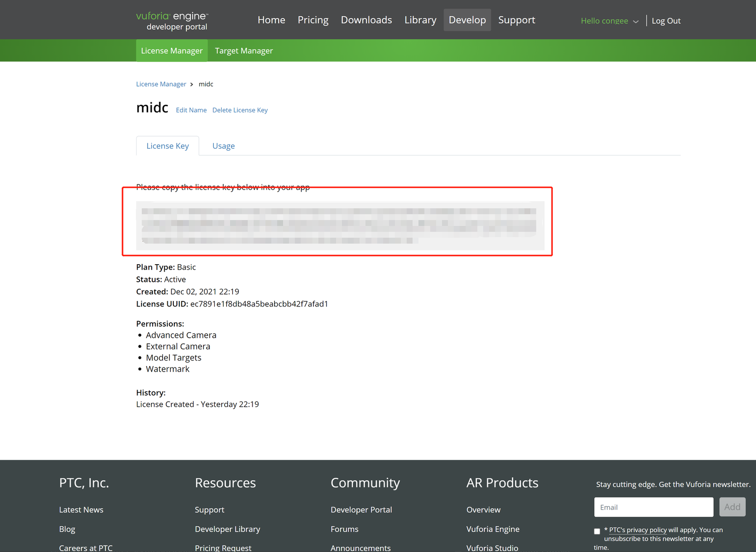Click the blurred license key text box
Image resolution: width=756 pixels, height=552 pixels.
[340, 225]
